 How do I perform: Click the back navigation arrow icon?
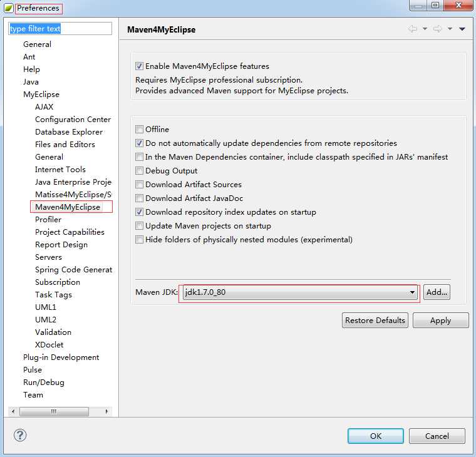pyautogui.click(x=413, y=29)
